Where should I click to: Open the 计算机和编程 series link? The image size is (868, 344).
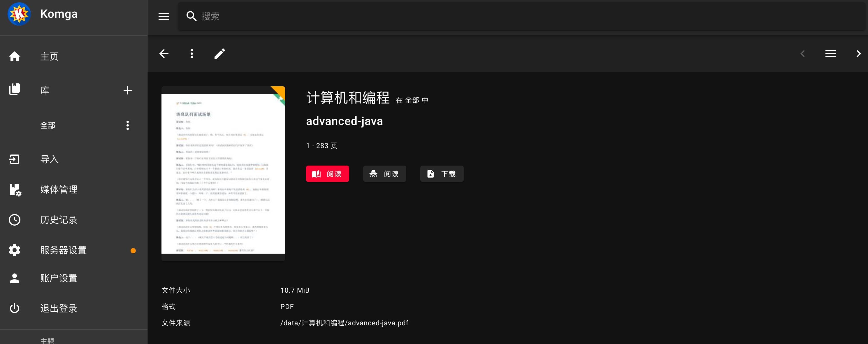tap(348, 98)
